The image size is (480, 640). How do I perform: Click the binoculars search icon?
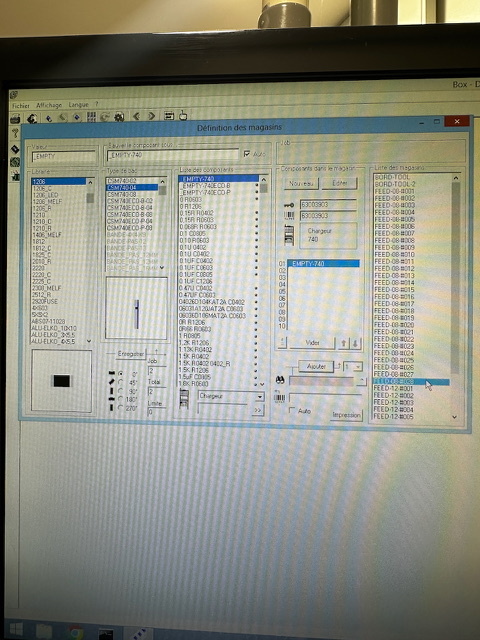(x=280, y=380)
